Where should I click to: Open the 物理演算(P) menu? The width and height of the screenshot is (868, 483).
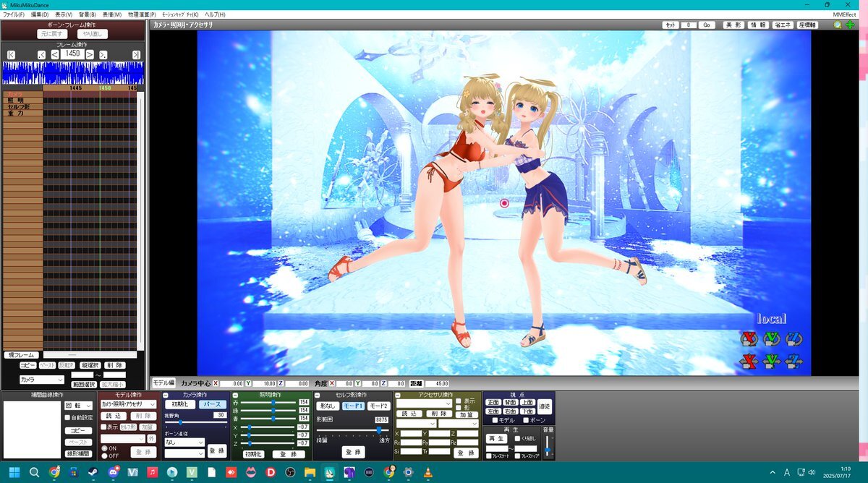[x=142, y=14]
